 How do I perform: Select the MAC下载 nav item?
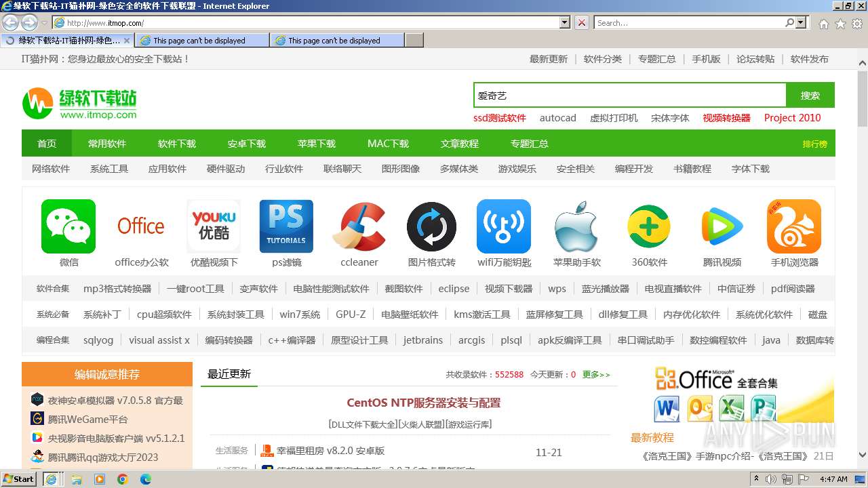pos(388,144)
